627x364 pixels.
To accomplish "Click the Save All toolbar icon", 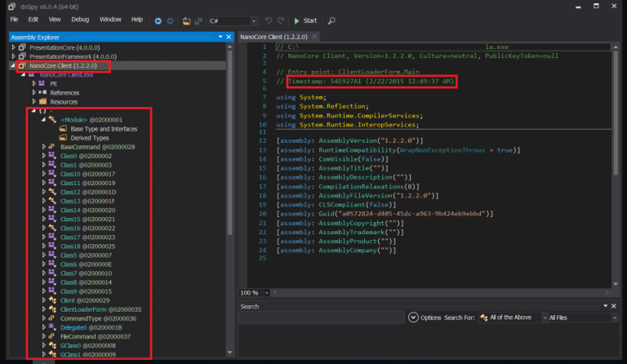I will click(198, 20).
